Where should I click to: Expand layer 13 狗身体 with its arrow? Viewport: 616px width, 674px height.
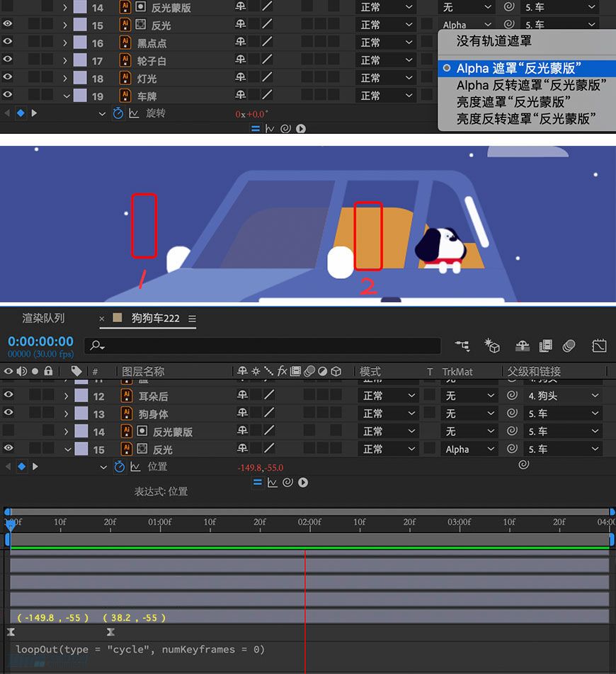pos(66,414)
